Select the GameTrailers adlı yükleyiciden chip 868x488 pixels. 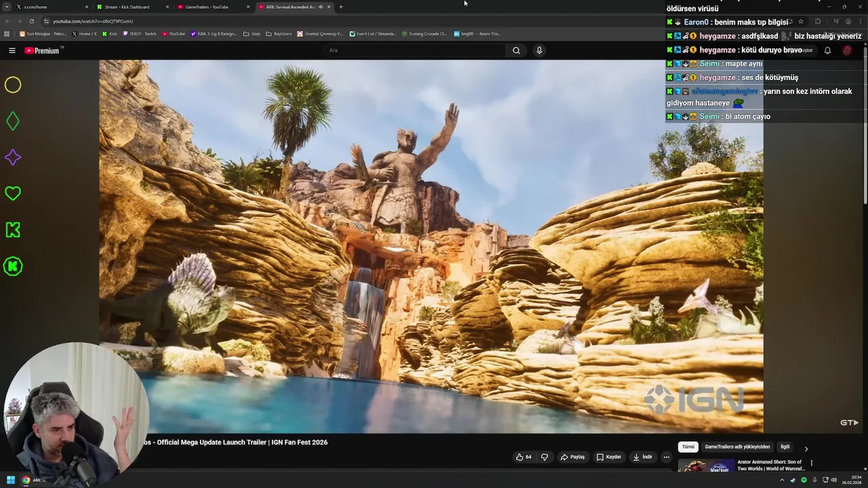click(737, 447)
